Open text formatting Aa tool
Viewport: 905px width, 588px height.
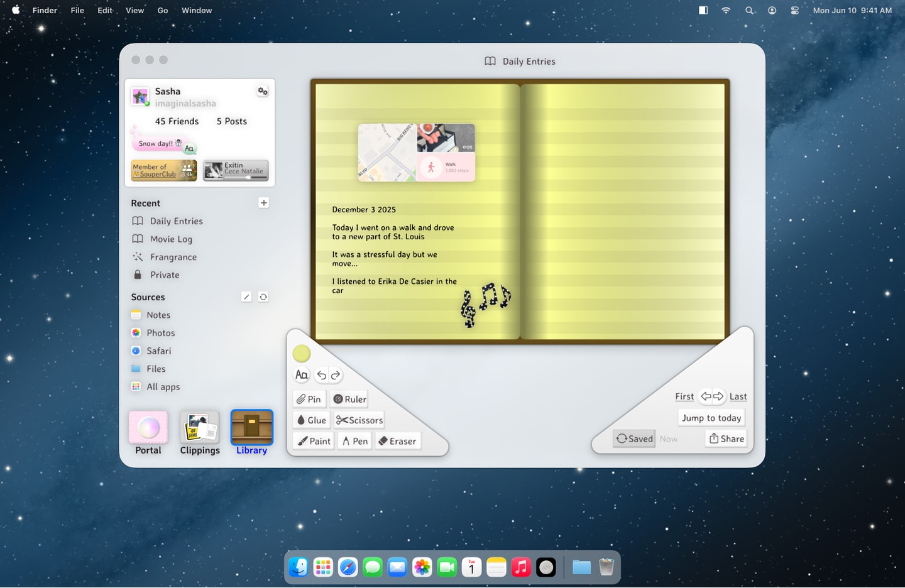[302, 375]
